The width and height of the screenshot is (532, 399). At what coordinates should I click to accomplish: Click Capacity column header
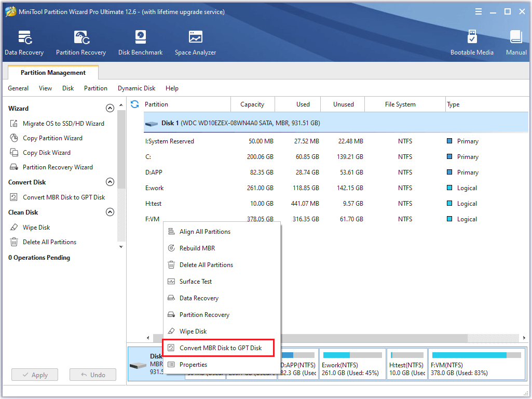pyautogui.click(x=252, y=104)
